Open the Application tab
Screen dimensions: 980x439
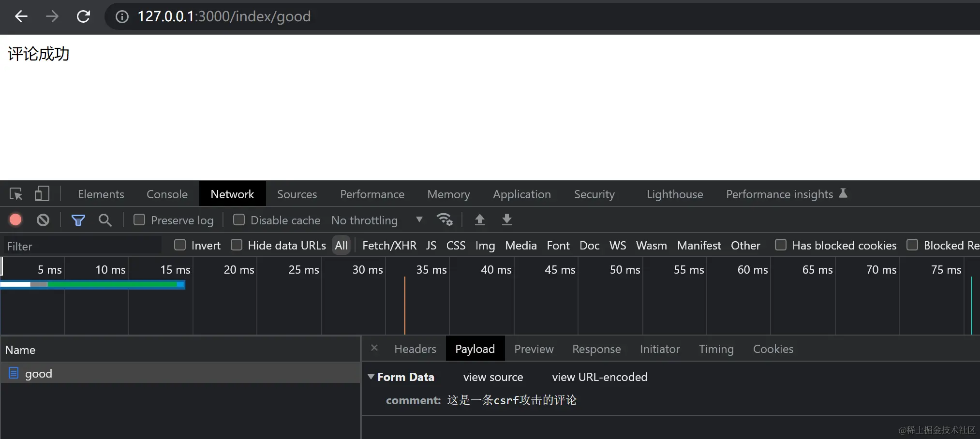pyautogui.click(x=522, y=194)
